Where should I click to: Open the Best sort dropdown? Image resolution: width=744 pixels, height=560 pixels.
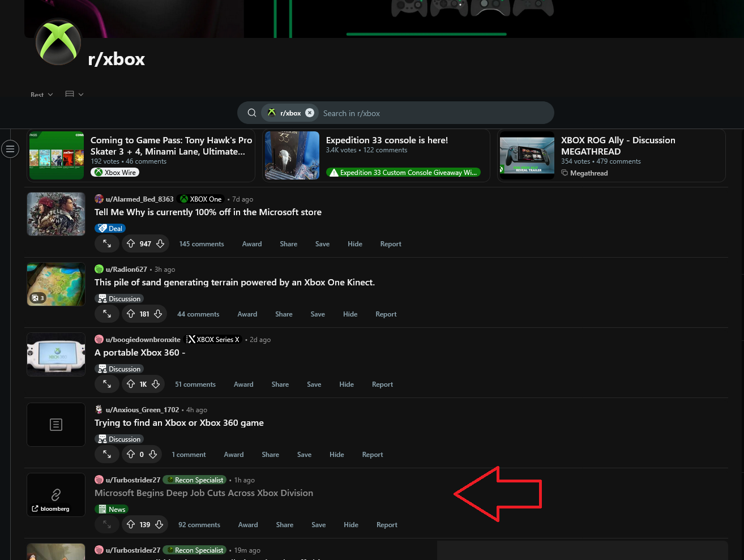click(42, 95)
